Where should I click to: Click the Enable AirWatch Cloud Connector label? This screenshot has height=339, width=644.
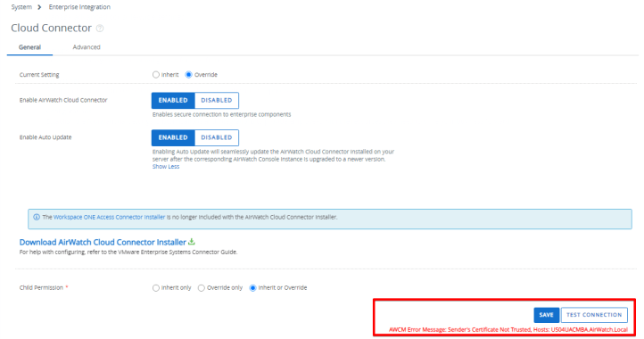[63, 100]
